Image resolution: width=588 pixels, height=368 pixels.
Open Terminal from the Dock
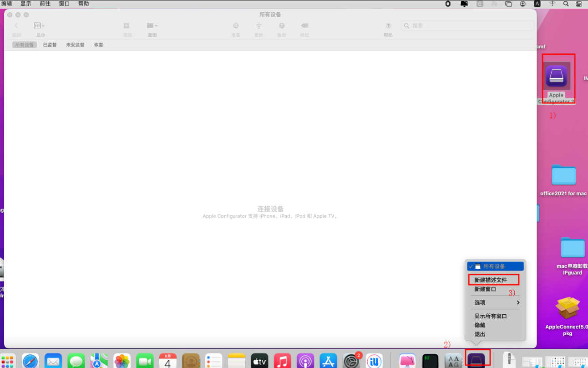coord(430,362)
